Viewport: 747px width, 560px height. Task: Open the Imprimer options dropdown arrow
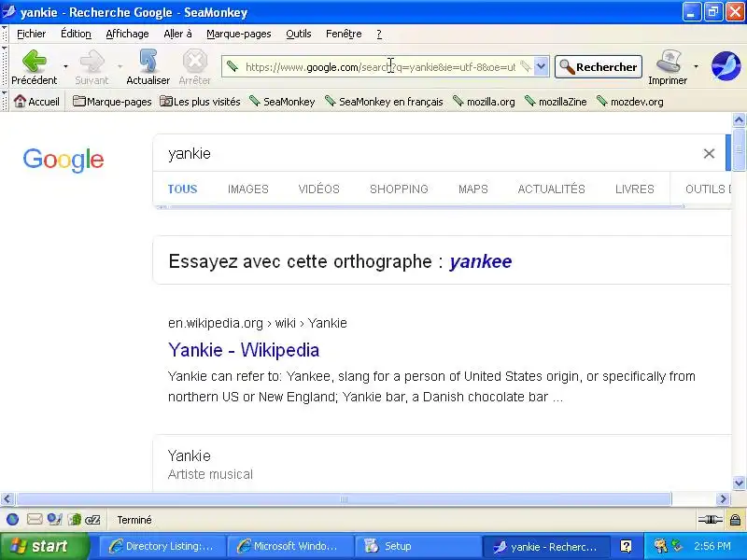[x=696, y=66]
